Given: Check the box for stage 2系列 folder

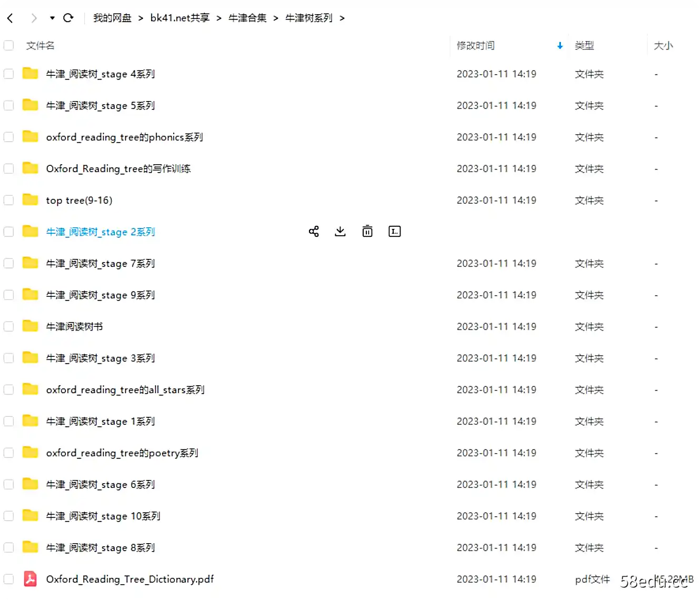Looking at the screenshot, I should (9, 232).
